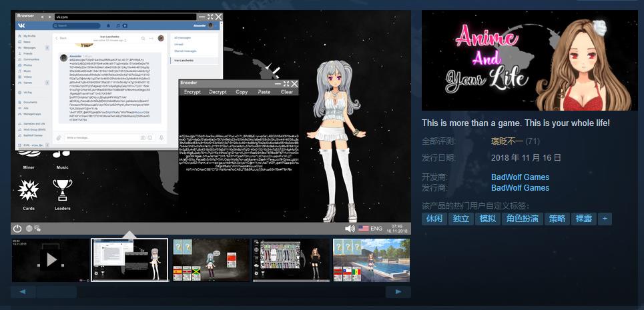This screenshot has height=310, width=644.
Task: Click the in-game browser back arrow
Action: pos(43,17)
